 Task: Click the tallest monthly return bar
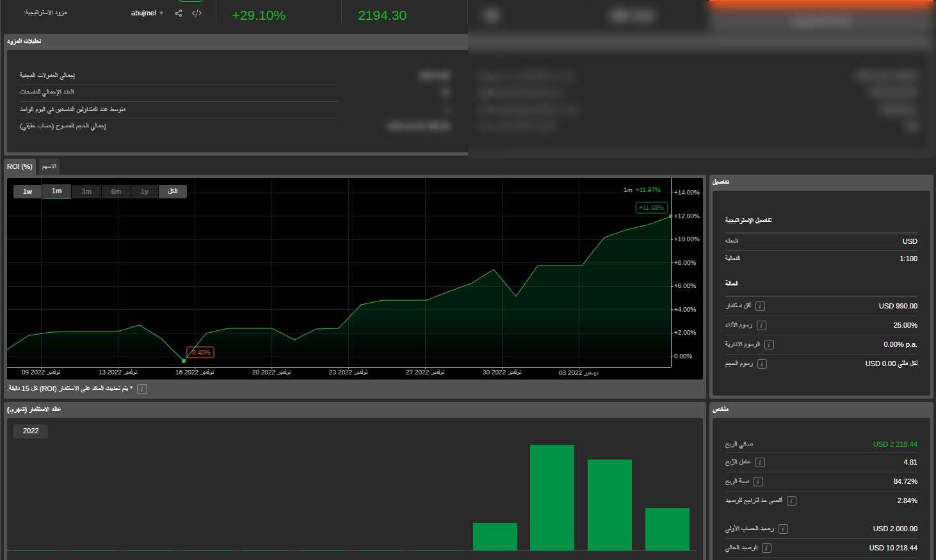552,497
